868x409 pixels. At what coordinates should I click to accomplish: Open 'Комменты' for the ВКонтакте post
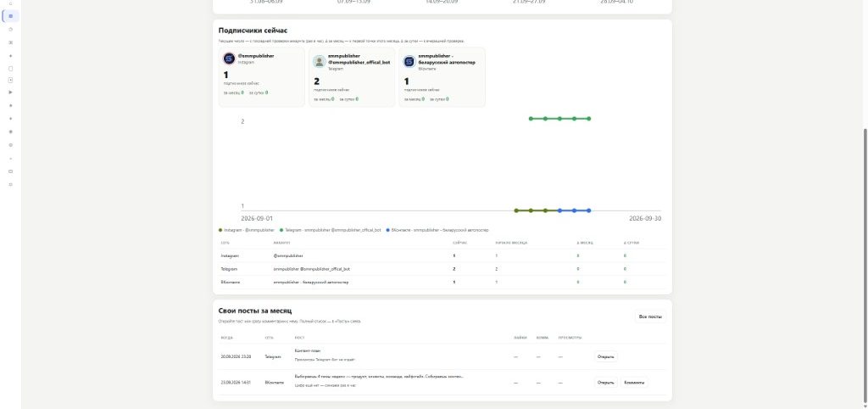[x=634, y=382]
